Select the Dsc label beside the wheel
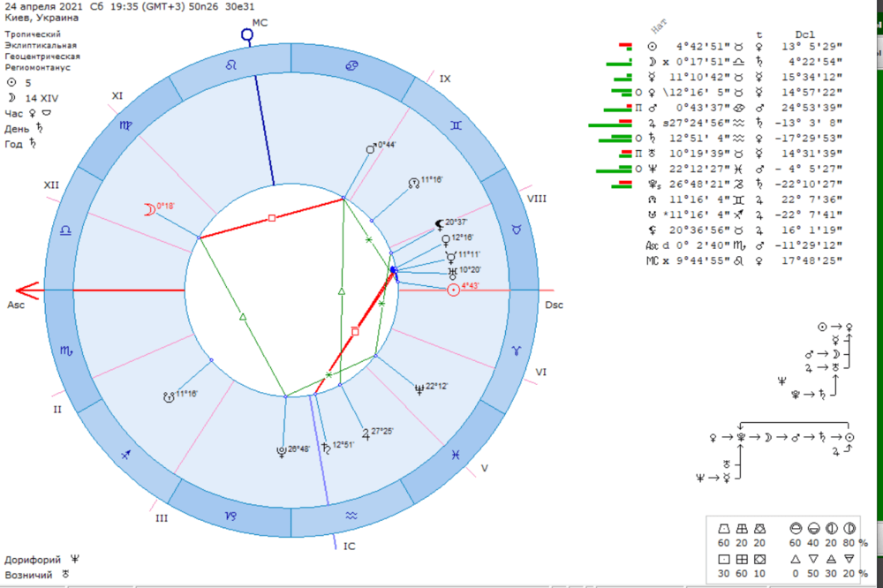Viewport: 883px width, 588px height. click(x=555, y=305)
